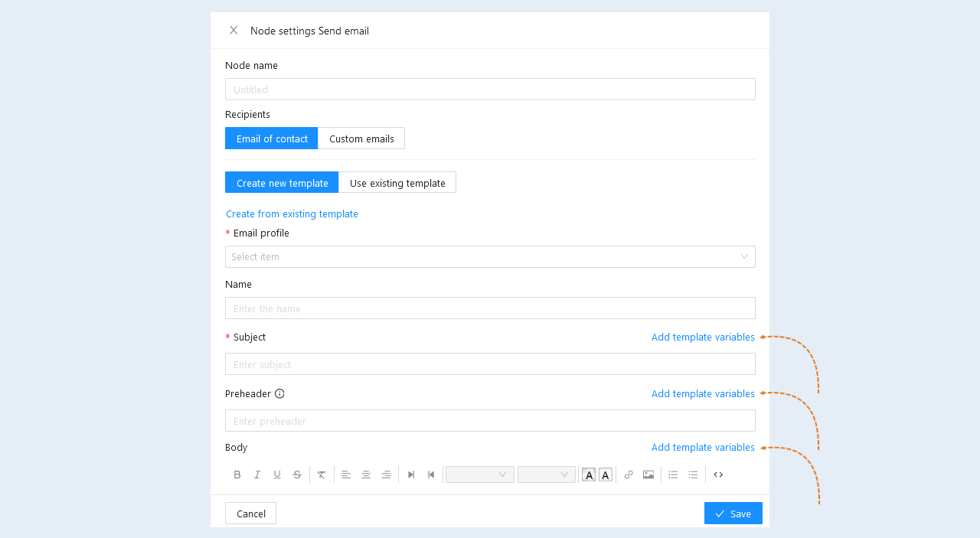
Task: Toggle strikethrough formatting in Body toolbar
Action: (297, 474)
